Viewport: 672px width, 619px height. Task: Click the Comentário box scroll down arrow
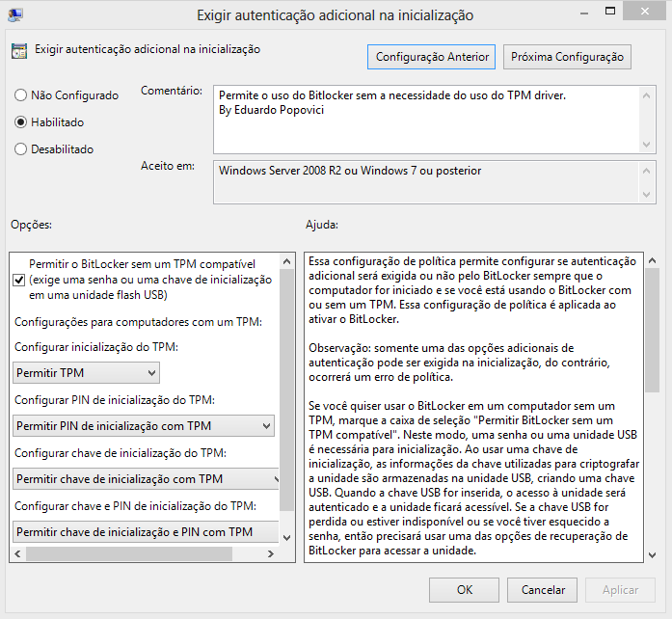coord(647,145)
